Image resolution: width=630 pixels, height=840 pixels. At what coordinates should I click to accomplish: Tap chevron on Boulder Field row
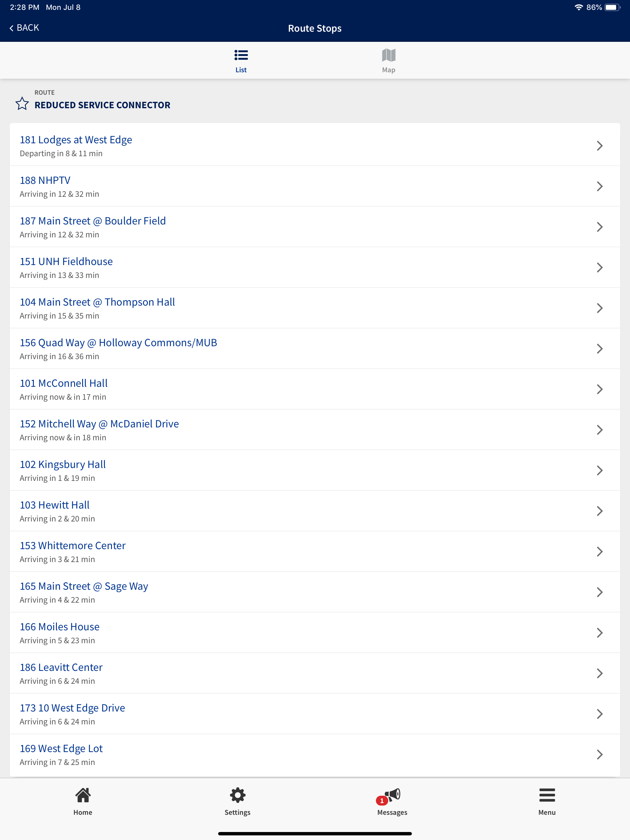[x=600, y=227]
